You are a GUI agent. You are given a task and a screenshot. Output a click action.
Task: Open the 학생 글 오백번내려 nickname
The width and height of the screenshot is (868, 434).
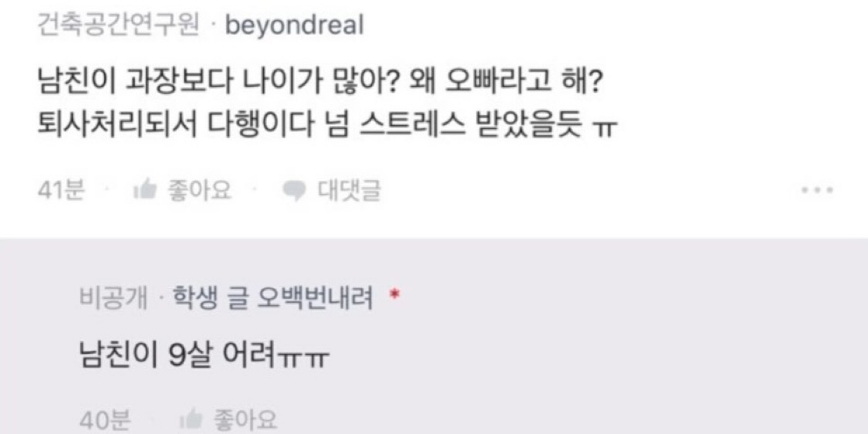point(273,300)
